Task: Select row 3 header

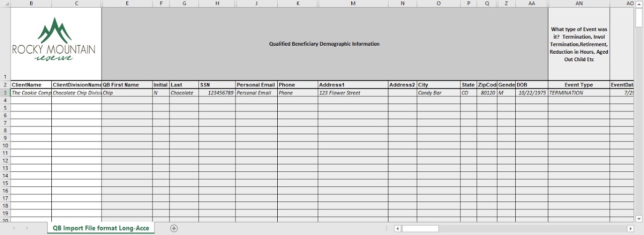Action: [x=5, y=93]
